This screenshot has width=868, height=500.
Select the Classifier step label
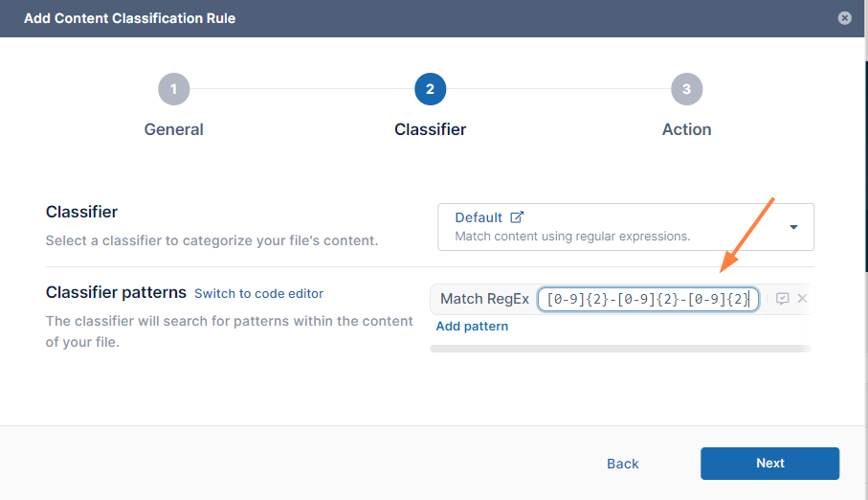(x=430, y=129)
